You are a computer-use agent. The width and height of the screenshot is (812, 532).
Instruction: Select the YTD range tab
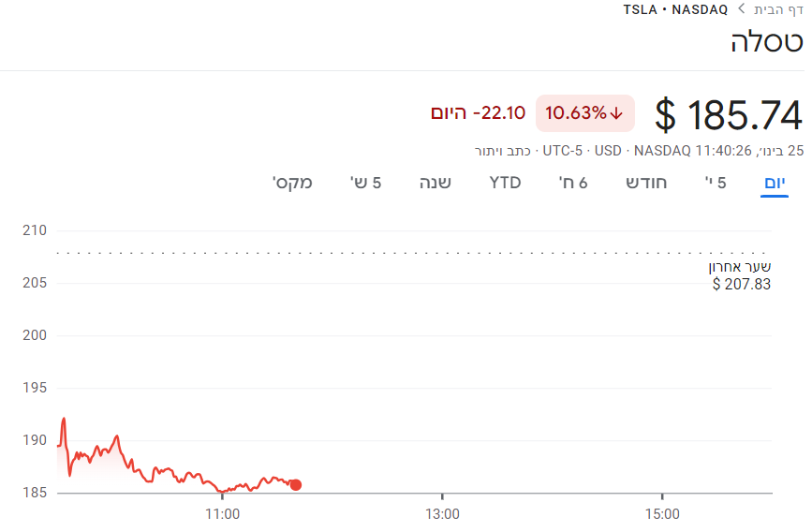point(505,182)
